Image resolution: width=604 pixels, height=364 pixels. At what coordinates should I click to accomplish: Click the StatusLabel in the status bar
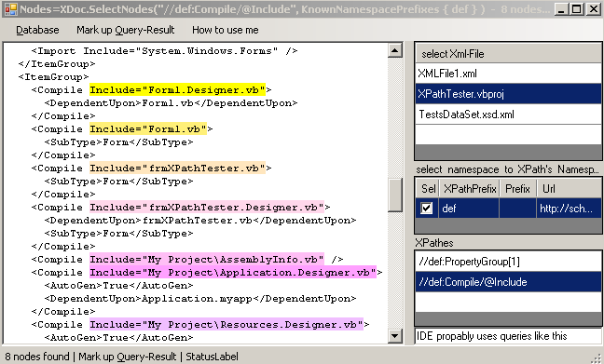212,357
